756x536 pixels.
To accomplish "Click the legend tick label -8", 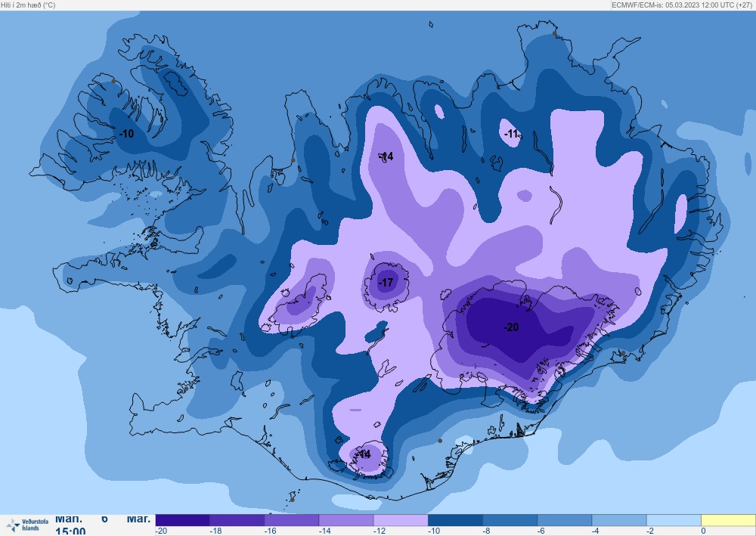I will 486,531.
